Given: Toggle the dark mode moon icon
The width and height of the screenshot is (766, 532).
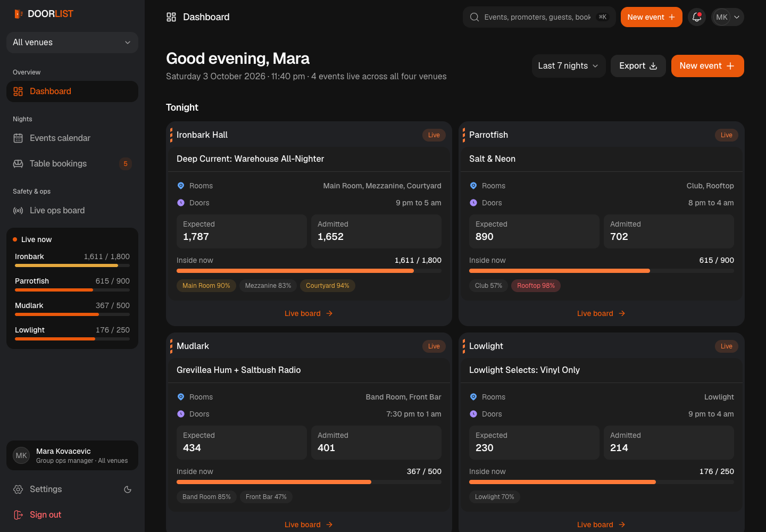Looking at the screenshot, I should click(128, 489).
